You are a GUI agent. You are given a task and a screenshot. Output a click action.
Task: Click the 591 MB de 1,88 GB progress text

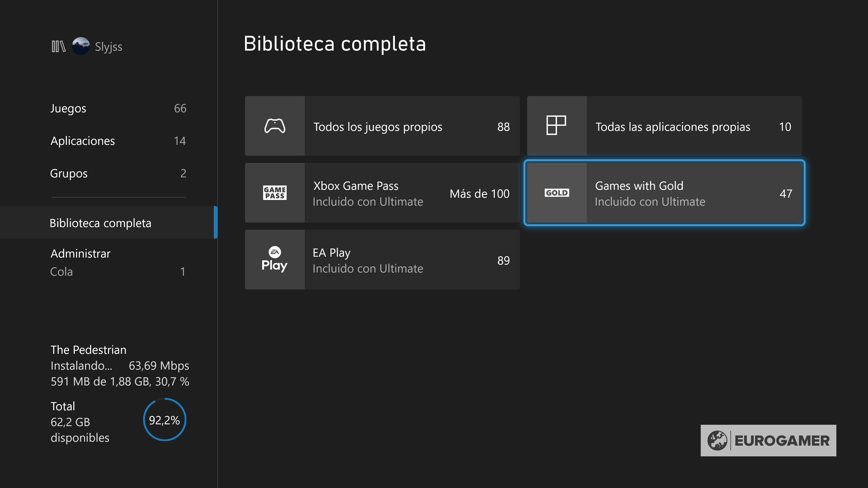point(120,382)
